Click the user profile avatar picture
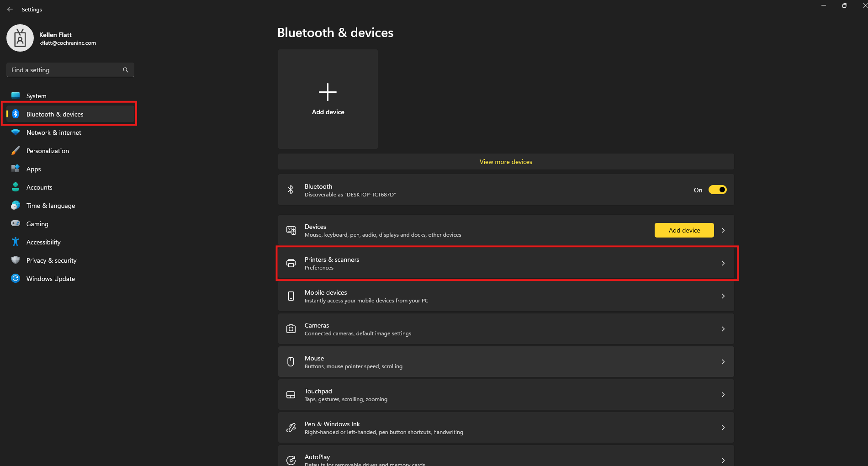Viewport: 868px width, 466px height. 20,38
